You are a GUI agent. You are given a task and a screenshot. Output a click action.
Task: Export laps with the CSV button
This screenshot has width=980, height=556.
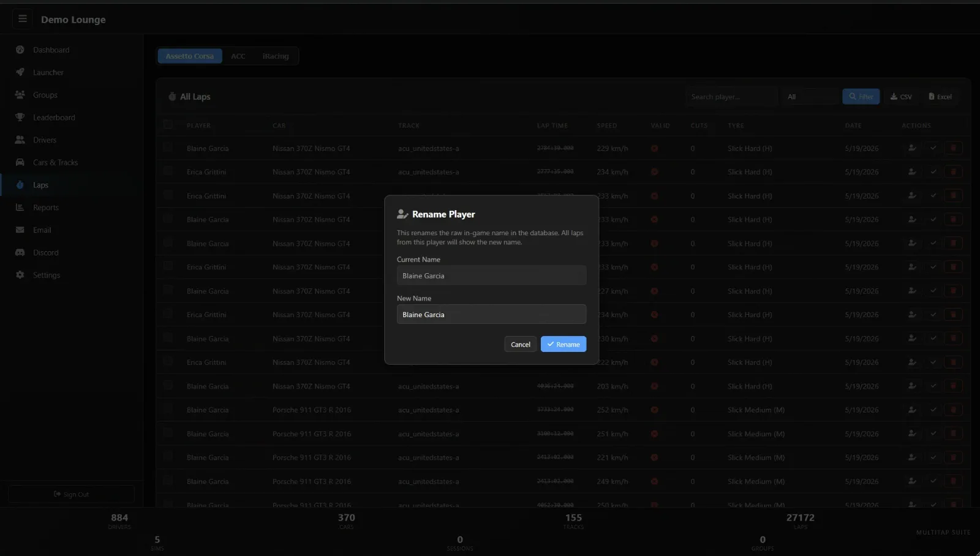coord(901,97)
